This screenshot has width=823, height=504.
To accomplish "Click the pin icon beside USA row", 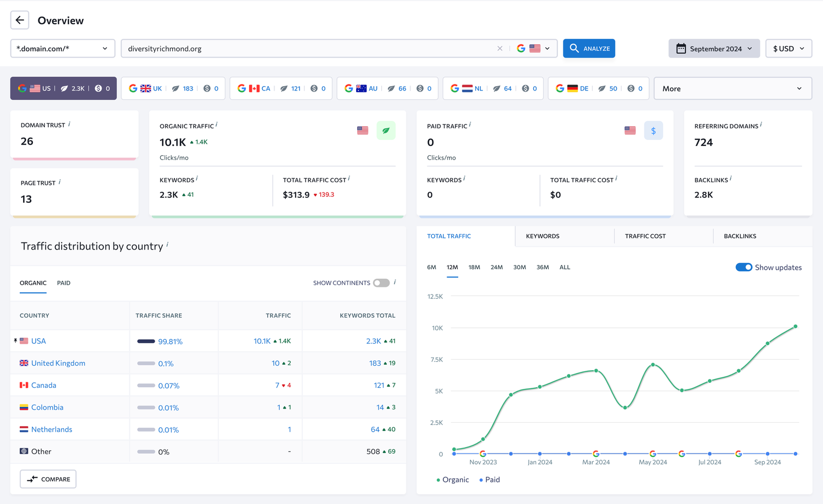I will [15, 341].
